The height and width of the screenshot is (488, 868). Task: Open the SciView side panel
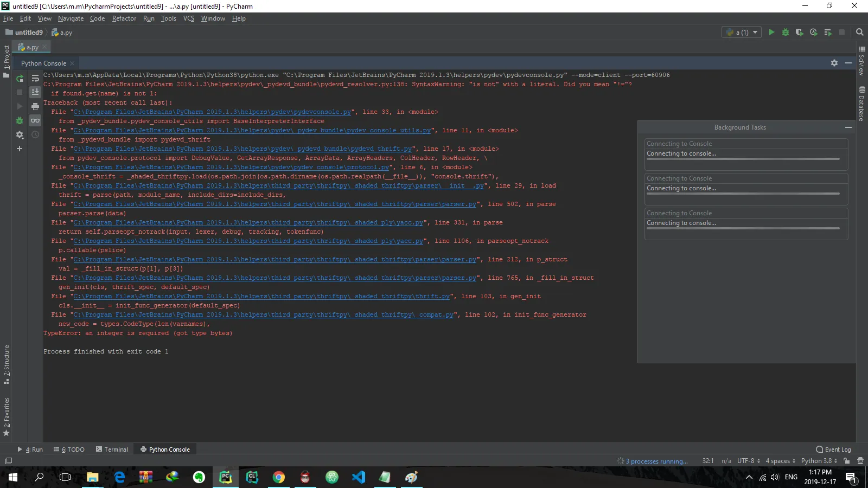(x=861, y=61)
